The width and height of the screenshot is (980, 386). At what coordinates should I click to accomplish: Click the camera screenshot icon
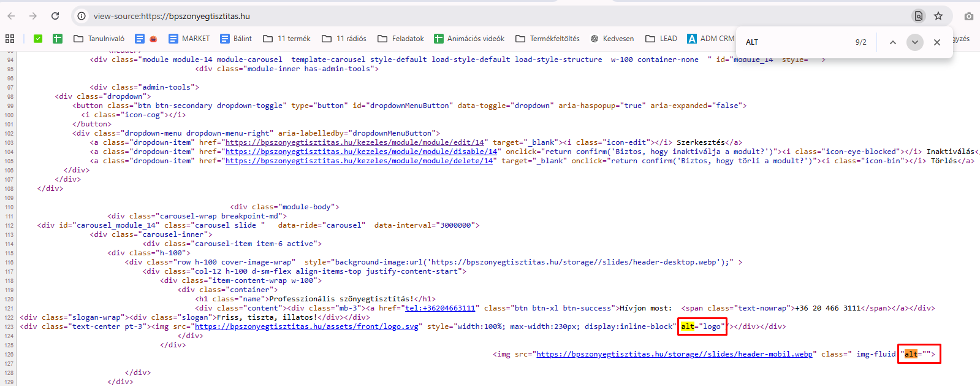pos(968,16)
